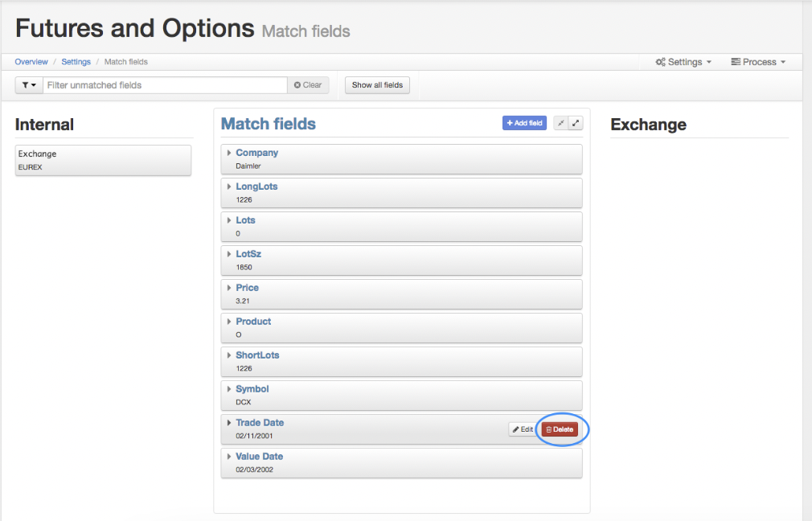Expand the ShortLots field row
The height and width of the screenshot is (521, 812).
tap(401, 362)
